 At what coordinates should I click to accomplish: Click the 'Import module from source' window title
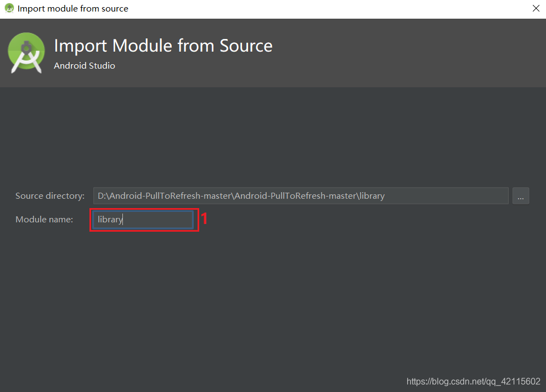click(73, 8)
